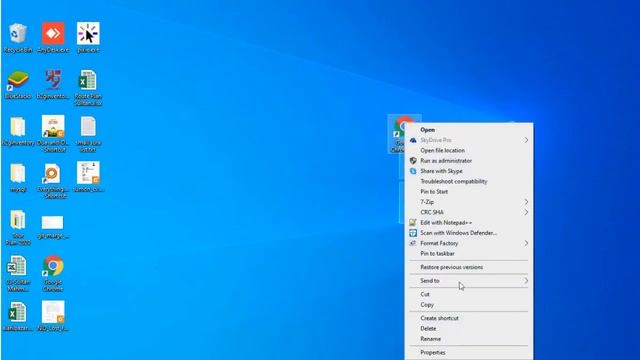Viewport: 640px width, 360px height.
Task: Select the CSV spreadsheet icon left of Chrome
Action: [18, 266]
